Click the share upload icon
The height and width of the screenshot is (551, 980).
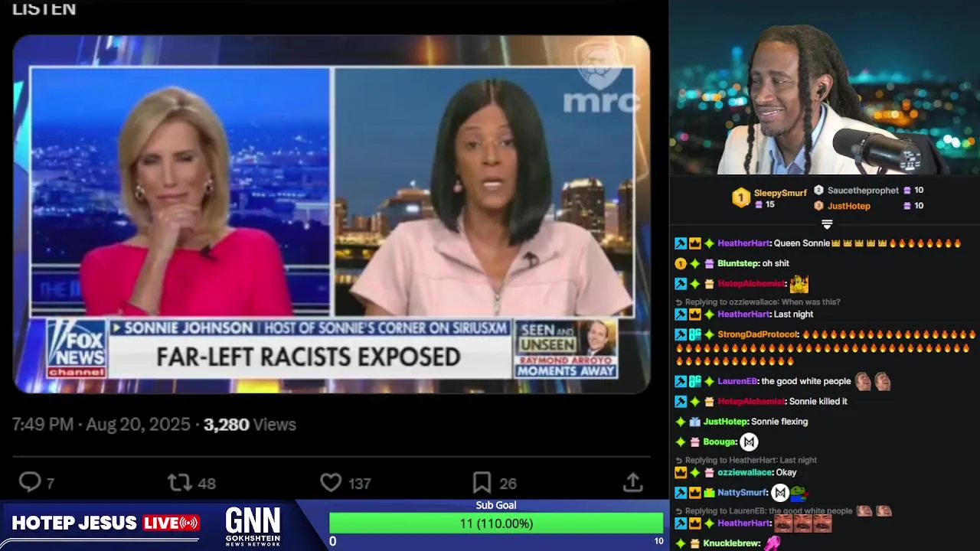pyautogui.click(x=632, y=482)
